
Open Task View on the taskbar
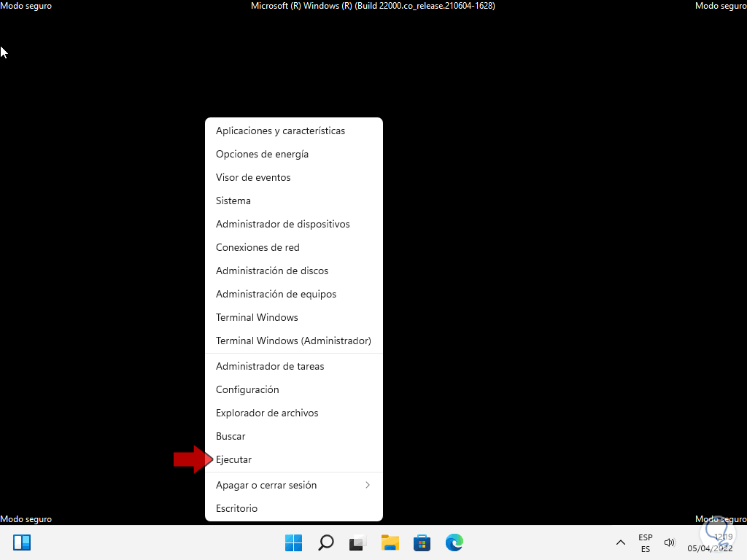point(357,542)
